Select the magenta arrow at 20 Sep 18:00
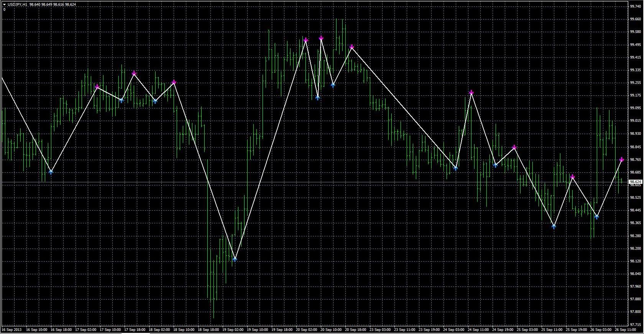 pos(352,47)
